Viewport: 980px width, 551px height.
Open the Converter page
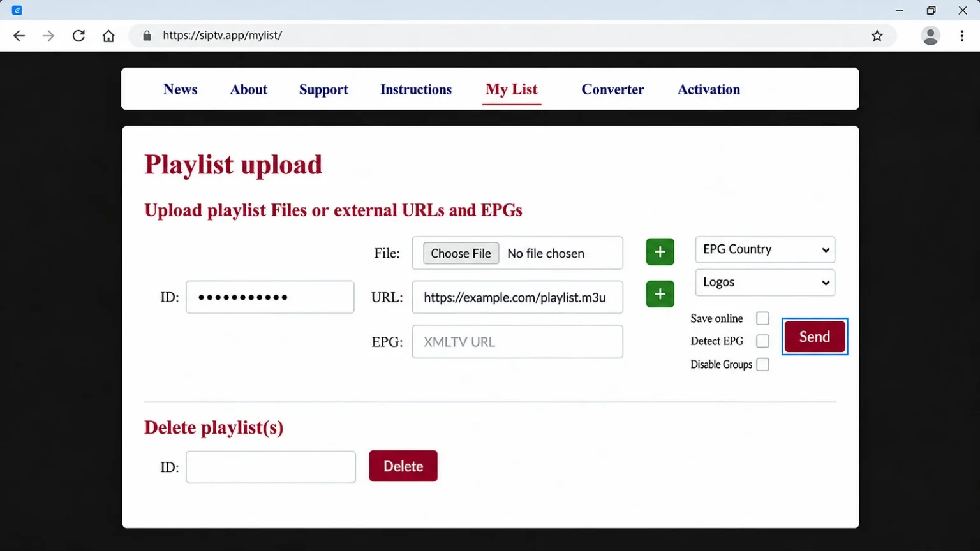[612, 89]
